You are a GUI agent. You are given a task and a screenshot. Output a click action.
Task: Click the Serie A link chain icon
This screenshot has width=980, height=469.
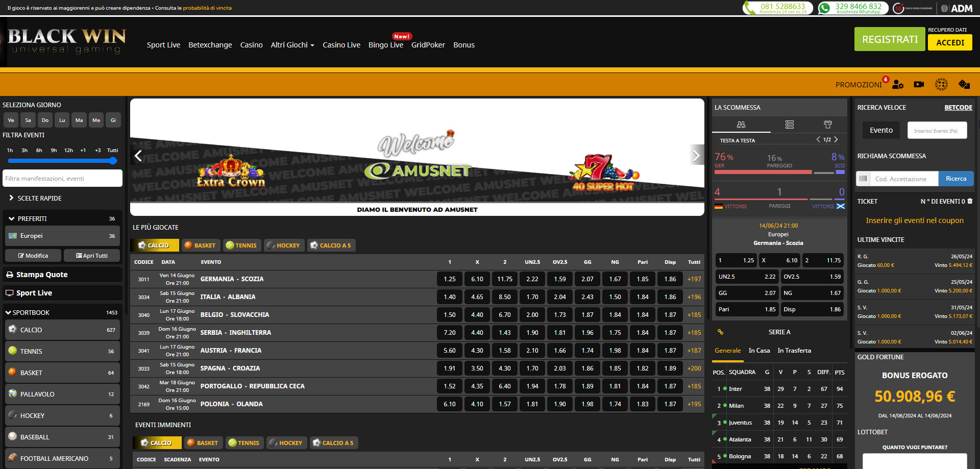(721, 332)
